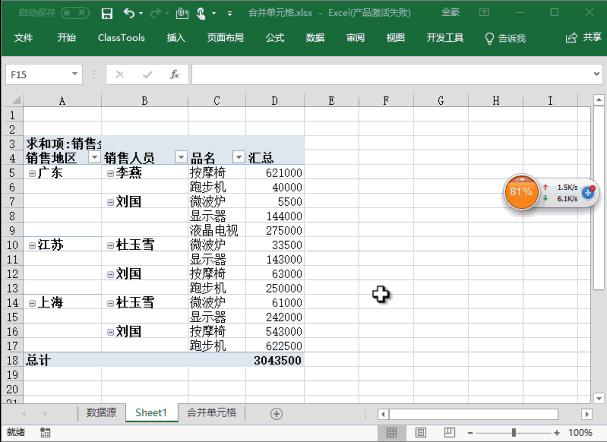Image resolution: width=607 pixels, height=442 pixels.
Task: Switch to Page Break Preview icon
Action: point(449,432)
